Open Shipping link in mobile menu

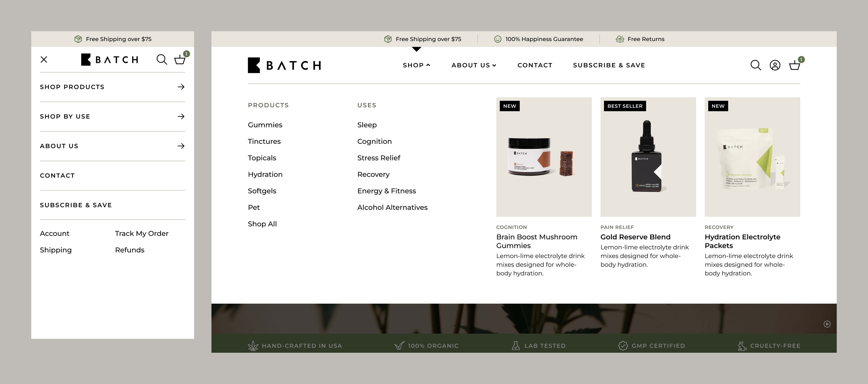click(x=56, y=250)
